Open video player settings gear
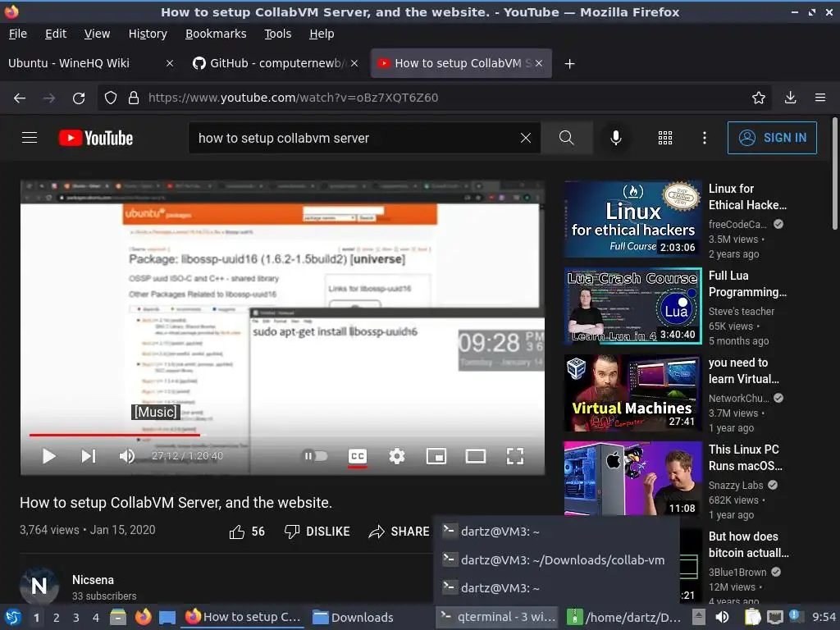The width and height of the screenshot is (840, 630). click(x=397, y=456)
